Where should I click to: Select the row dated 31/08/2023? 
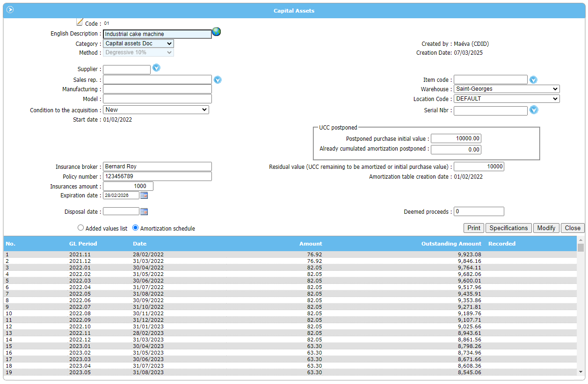[290, 372]
